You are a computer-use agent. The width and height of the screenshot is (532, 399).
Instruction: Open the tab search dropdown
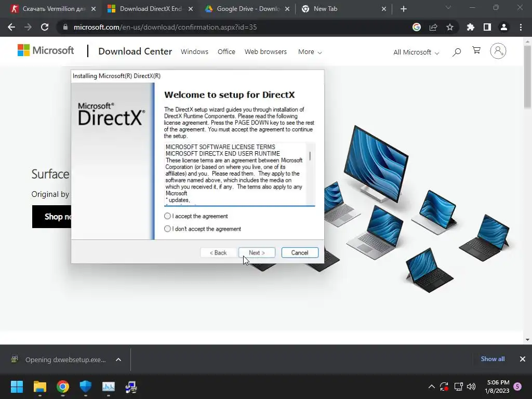coord(448,7)
